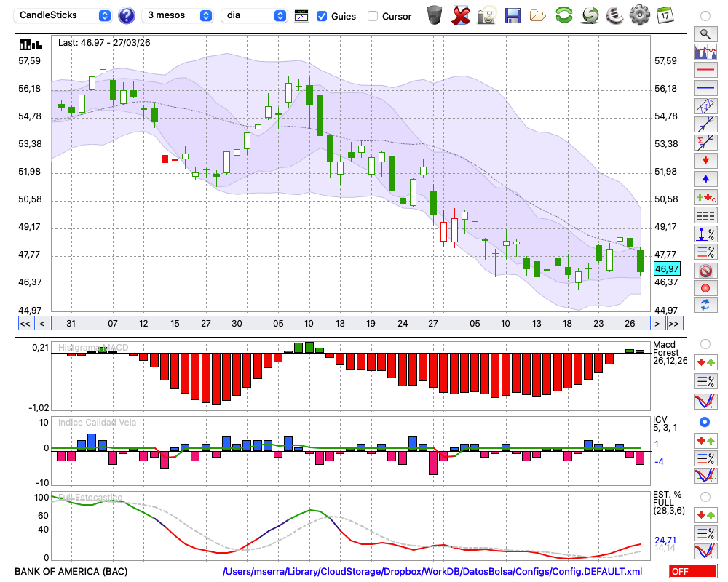The width and height of the screenshot is (728, 582).
Task: Click the red OFF status button
Action: tap(689, 572)
